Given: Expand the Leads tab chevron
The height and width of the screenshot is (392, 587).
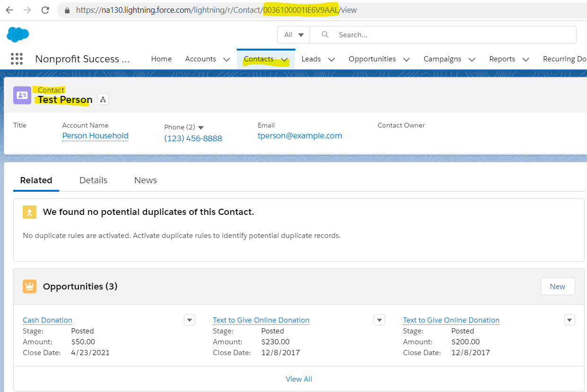Looking at the screenshot, I should (x=331, y=60).
